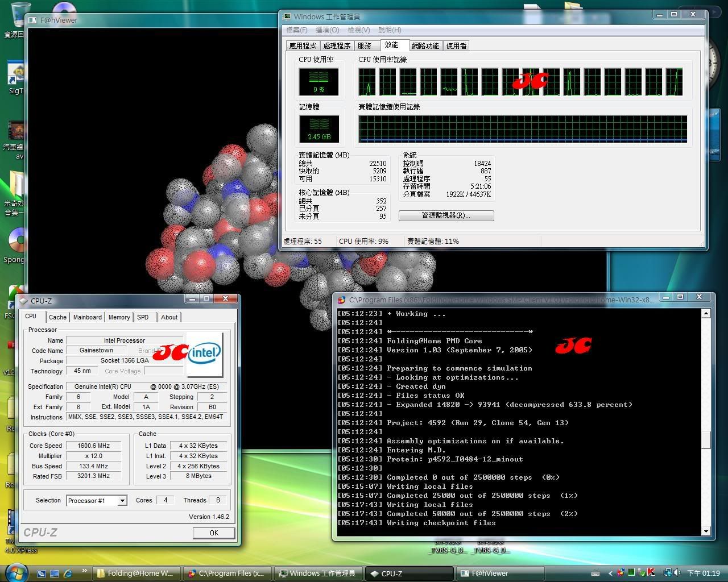Viewport: 728px width, 582px height.
Task: Open the About tab in CPU-Z
Action: pyautogui.click(x=169, y=317)
